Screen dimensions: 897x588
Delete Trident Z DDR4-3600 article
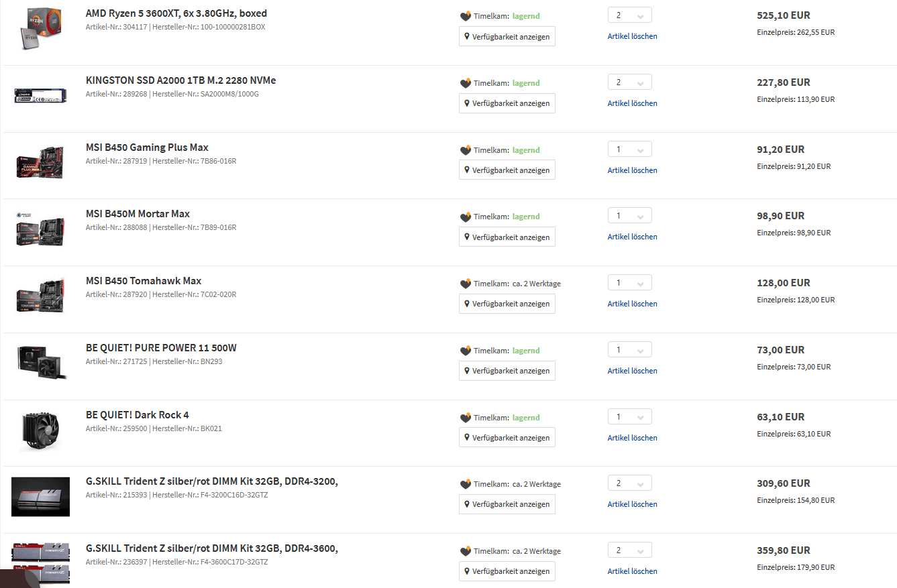pyautogui.click(x=633, y=571)
